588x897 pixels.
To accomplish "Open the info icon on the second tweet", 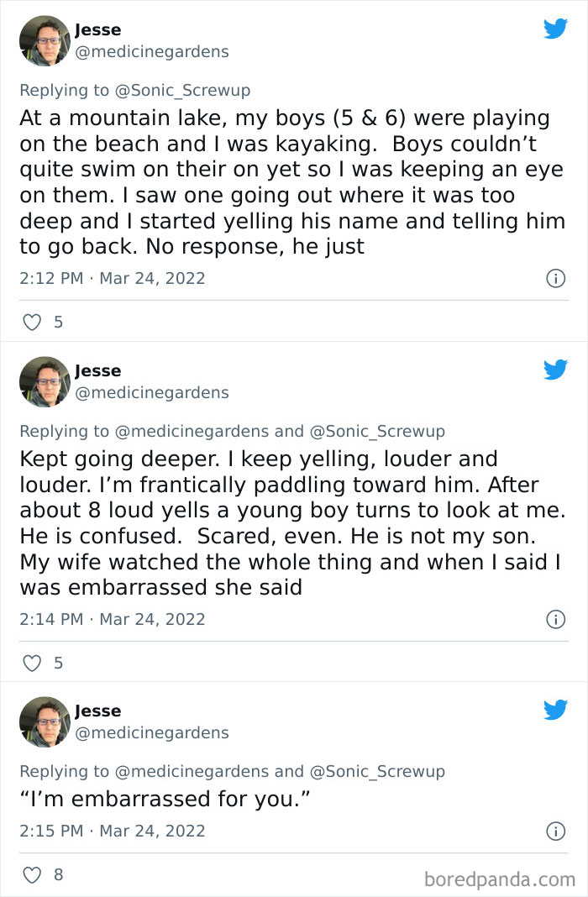I will 556,619.
